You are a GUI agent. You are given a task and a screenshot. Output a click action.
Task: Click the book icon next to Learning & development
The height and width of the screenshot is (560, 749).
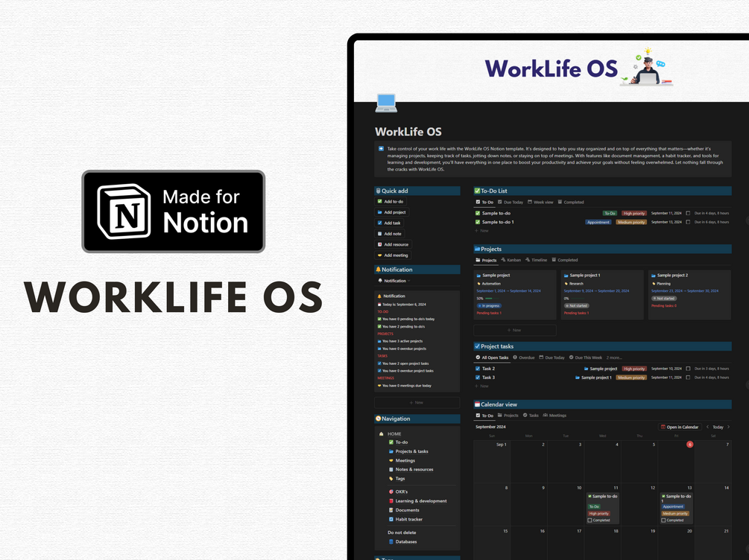391,501
